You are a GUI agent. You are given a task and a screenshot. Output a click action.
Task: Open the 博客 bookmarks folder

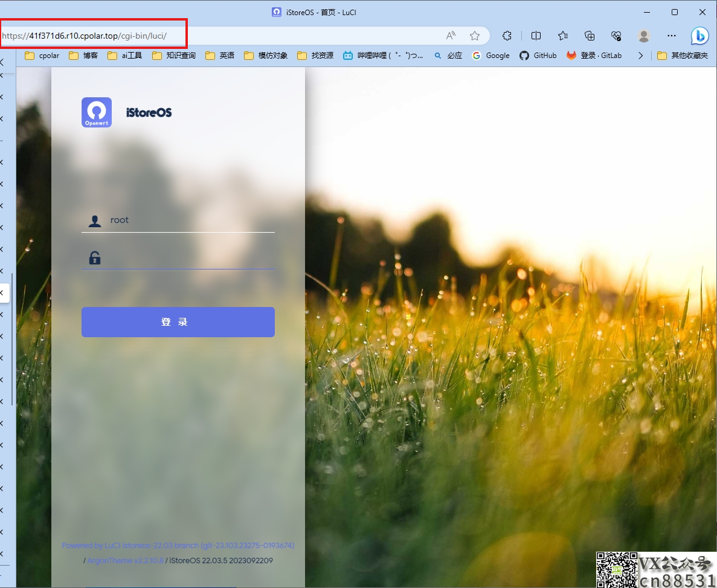(83, 56)
